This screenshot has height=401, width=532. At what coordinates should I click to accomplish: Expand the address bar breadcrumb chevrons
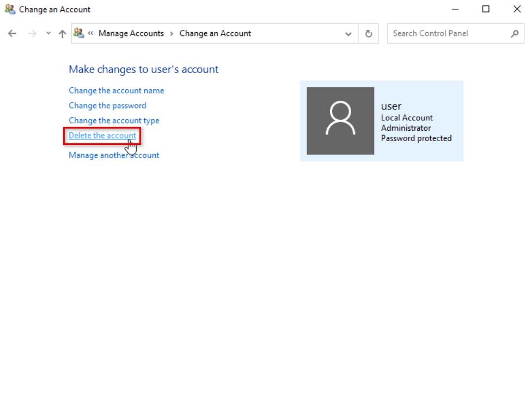coord(90,33)
